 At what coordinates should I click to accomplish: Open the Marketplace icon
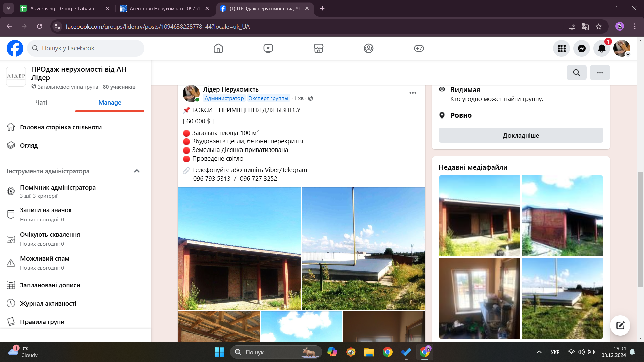pyautogui.click(x=318, y=48)
